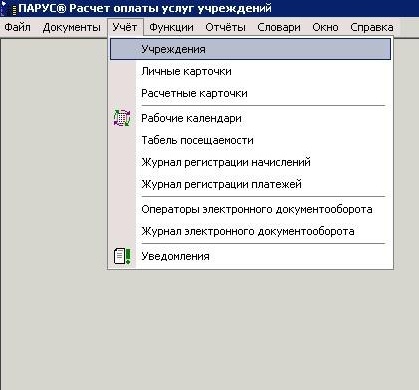Open the Справка menu

click(372, 27)
